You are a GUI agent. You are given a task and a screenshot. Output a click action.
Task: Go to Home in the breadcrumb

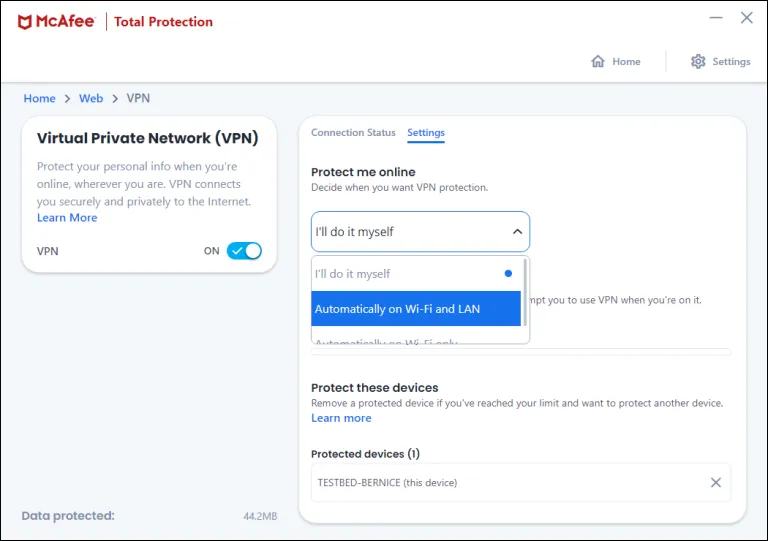40,98
